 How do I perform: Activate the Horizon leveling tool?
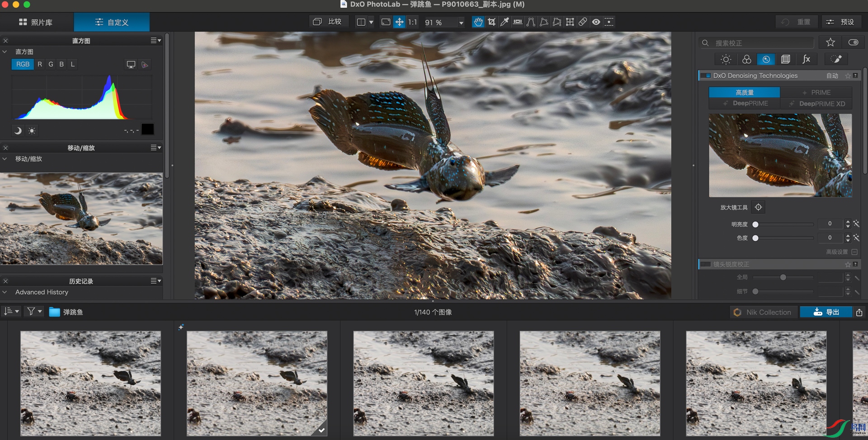point(518,22)
